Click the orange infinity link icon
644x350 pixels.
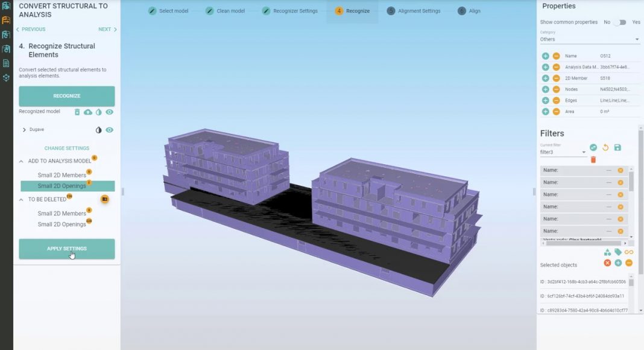point(629,252)
